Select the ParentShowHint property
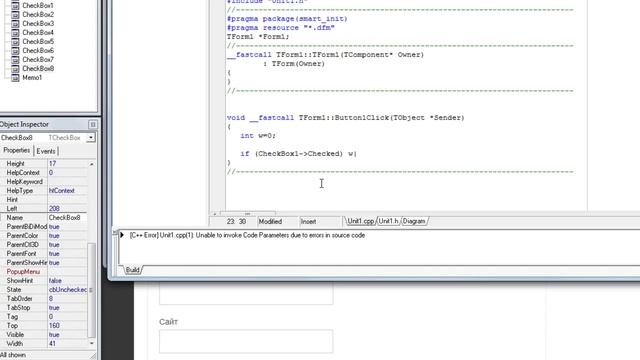 click(44, 262)
